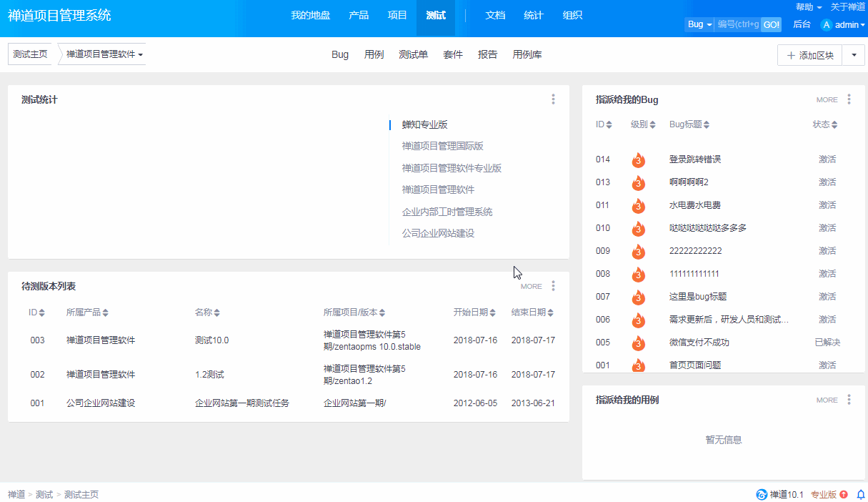868x502 pixels.
Task: Open the Bug submenu item
Action: pyautogui.click(x=340, y=54)
